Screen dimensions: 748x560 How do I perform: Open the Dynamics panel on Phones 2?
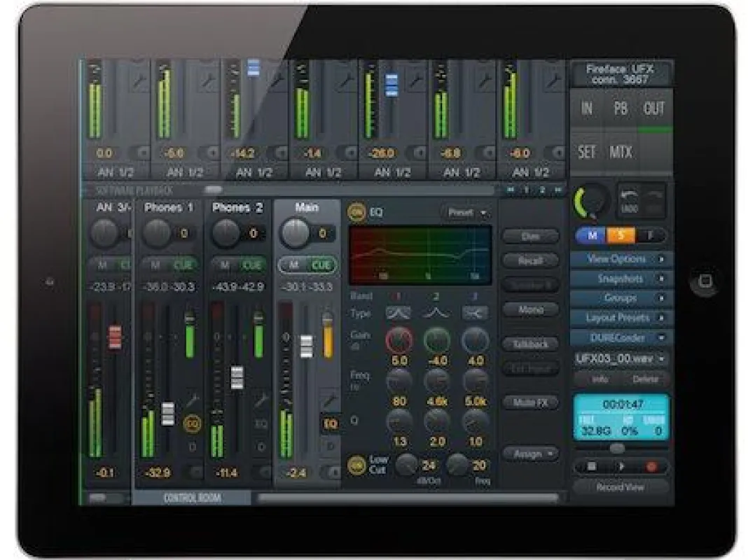261,447
